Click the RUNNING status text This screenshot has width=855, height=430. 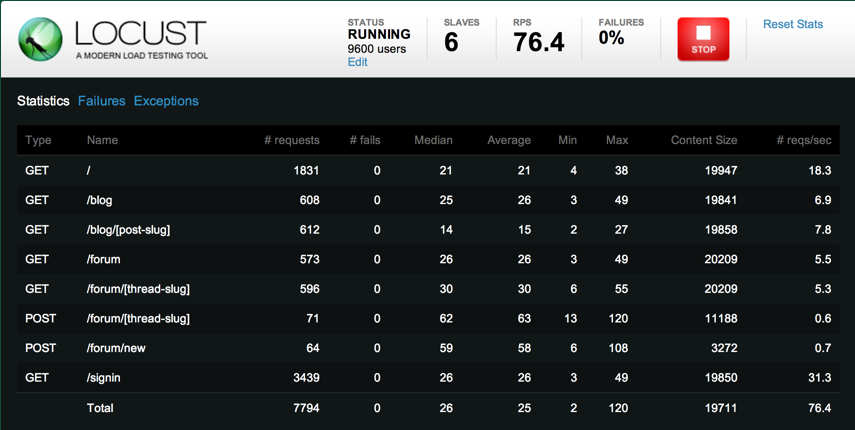point(379,34)
